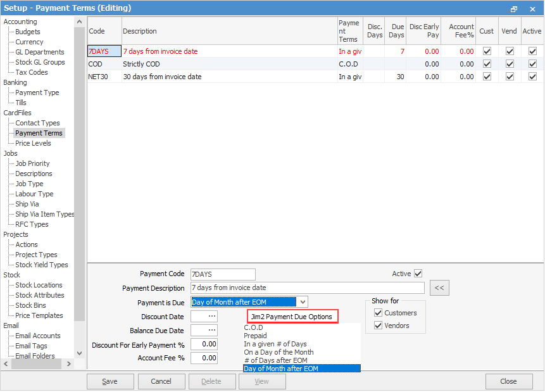Open Price Levels in the CardFiles tree
This screenshot has height=392, width=545.
click(x=33, y=143)
